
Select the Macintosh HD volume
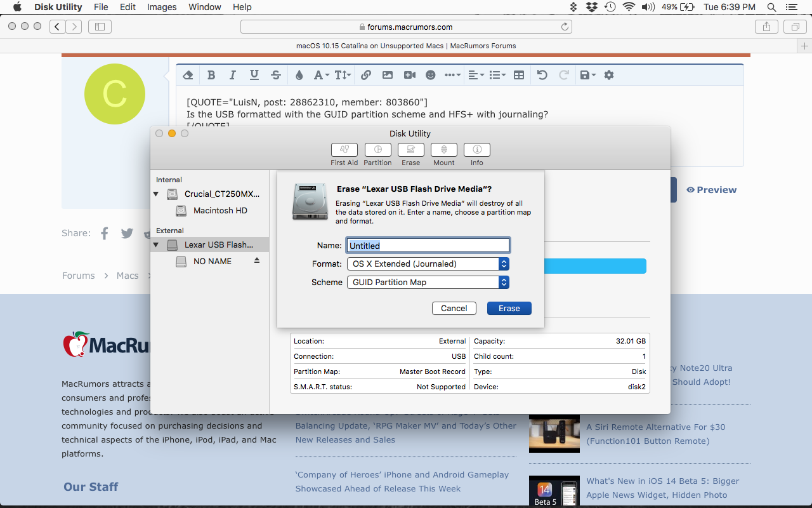(220, 210)
